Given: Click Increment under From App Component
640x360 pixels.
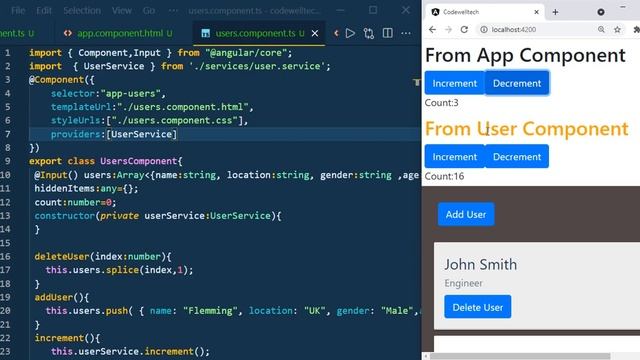Looking at the screenshot, I should point(455,83).
